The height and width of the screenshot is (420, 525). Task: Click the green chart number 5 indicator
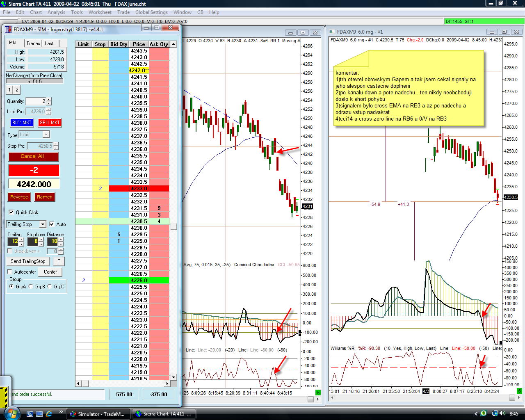[317, 393]
